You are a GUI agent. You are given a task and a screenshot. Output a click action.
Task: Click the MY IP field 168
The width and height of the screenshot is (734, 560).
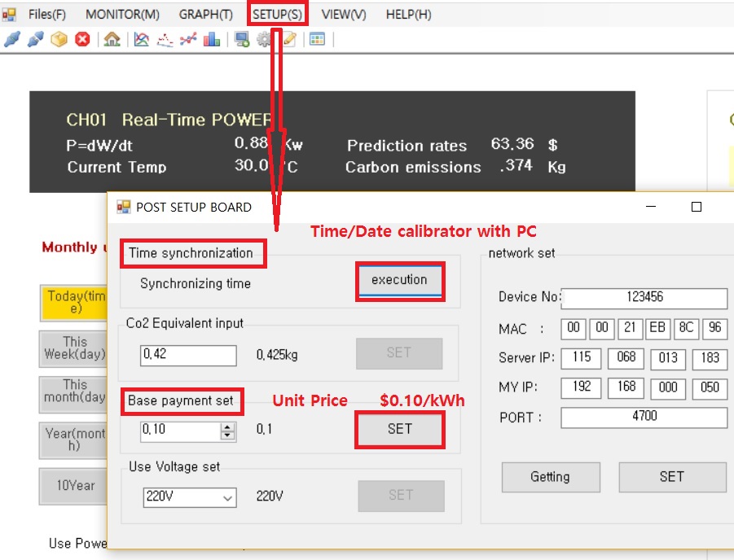626,387
